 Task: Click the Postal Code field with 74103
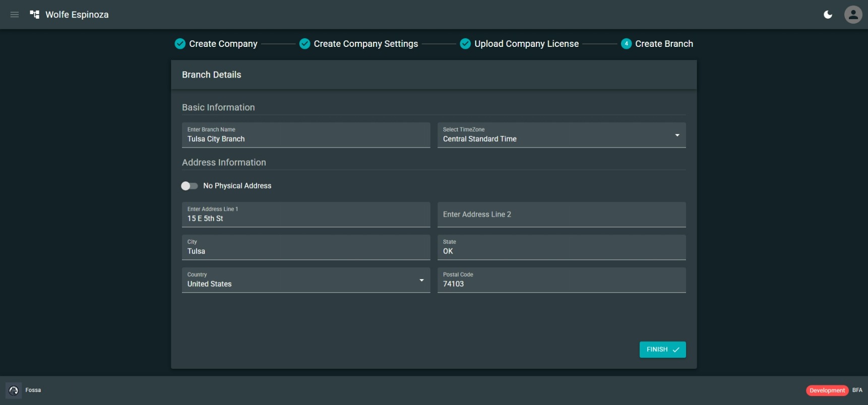[561, 281]
